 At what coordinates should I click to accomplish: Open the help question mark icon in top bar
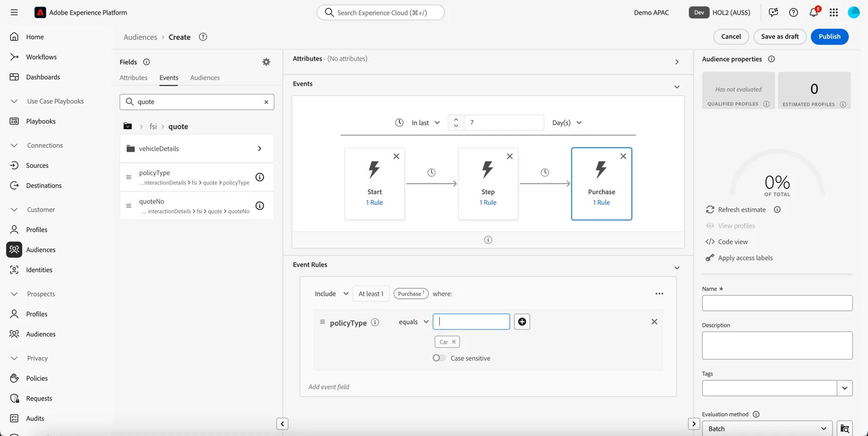click(x=794, y=13)
